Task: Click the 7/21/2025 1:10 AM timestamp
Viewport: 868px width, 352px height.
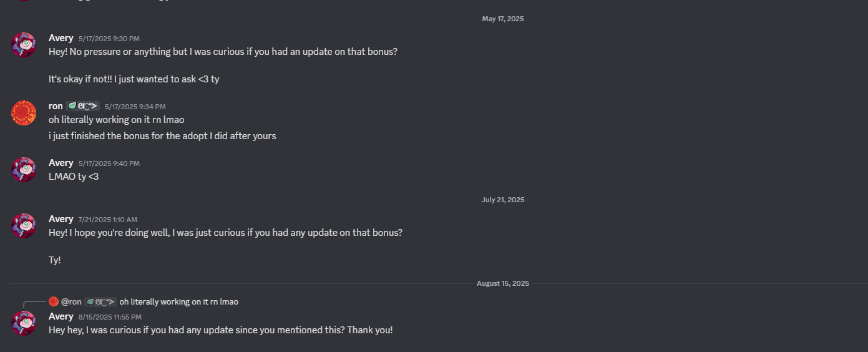Action: [107, 220]
